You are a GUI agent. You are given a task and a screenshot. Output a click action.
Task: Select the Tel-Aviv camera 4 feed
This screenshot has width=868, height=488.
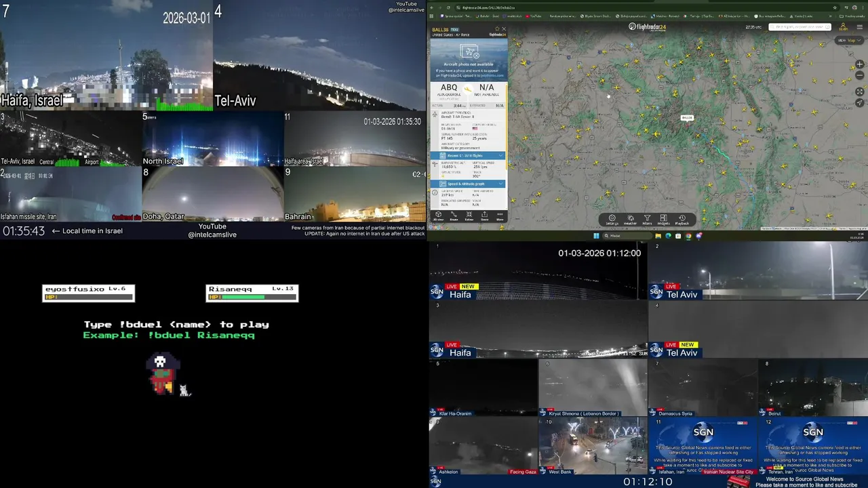click(x=319, y=55)
